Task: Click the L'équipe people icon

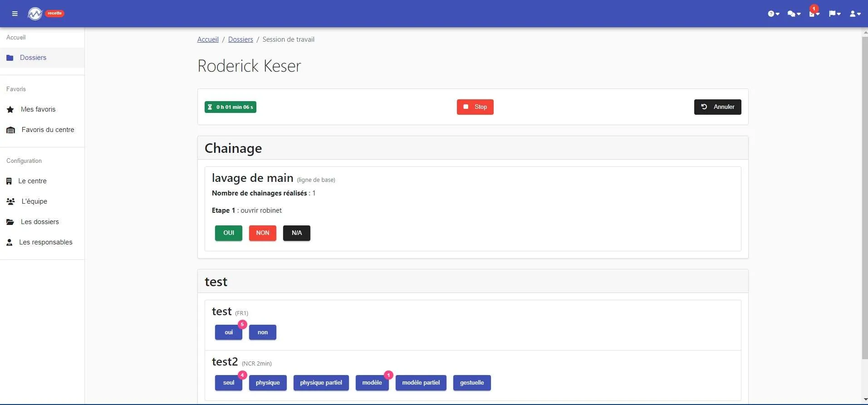Action: (11, 201)
